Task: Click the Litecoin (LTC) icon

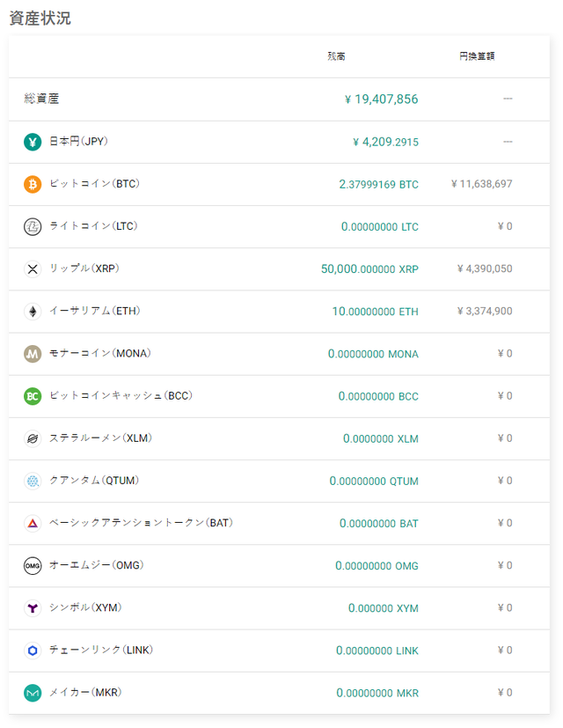Action: [33, 226]
